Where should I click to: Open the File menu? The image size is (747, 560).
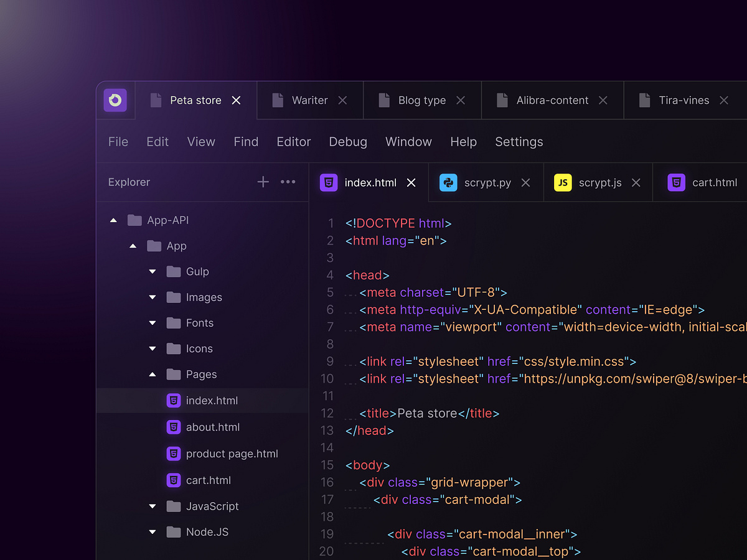[x=118, y=142]
